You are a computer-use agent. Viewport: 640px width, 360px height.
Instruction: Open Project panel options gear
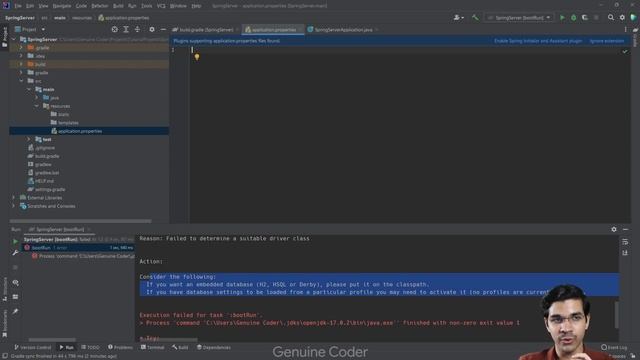coord(152,29)
